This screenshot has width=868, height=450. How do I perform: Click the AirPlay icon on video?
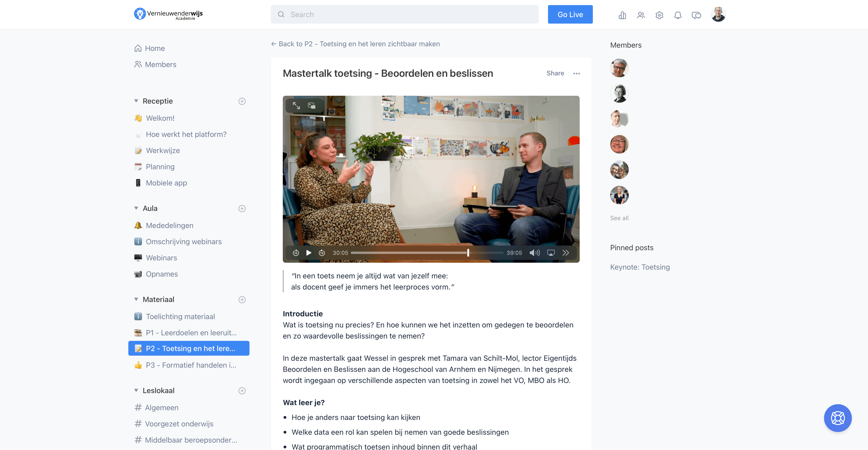coord(551,253)
